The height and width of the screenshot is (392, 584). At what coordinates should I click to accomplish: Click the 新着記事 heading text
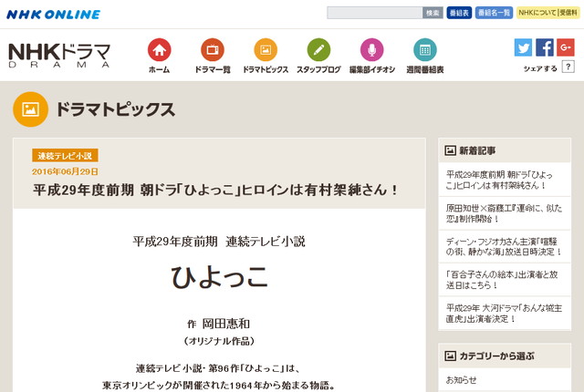point(477,150)
